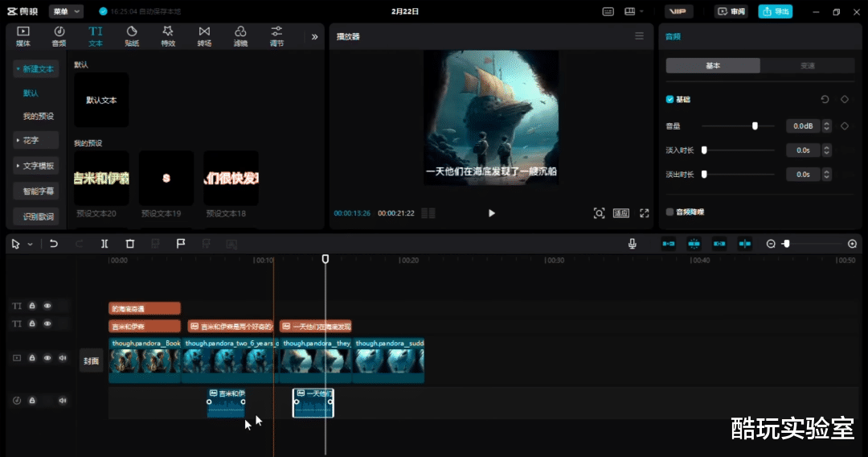Play the preview video
The image size is (868, 457).
492,213
